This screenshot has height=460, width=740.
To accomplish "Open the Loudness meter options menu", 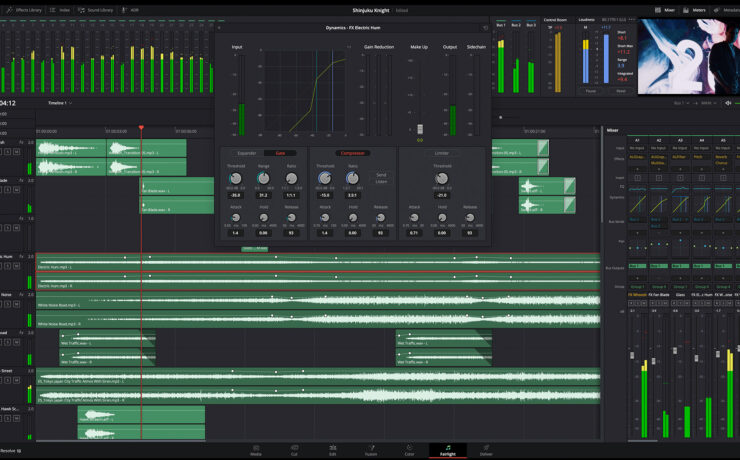I will pyautogui.click(x=632, y=19).
